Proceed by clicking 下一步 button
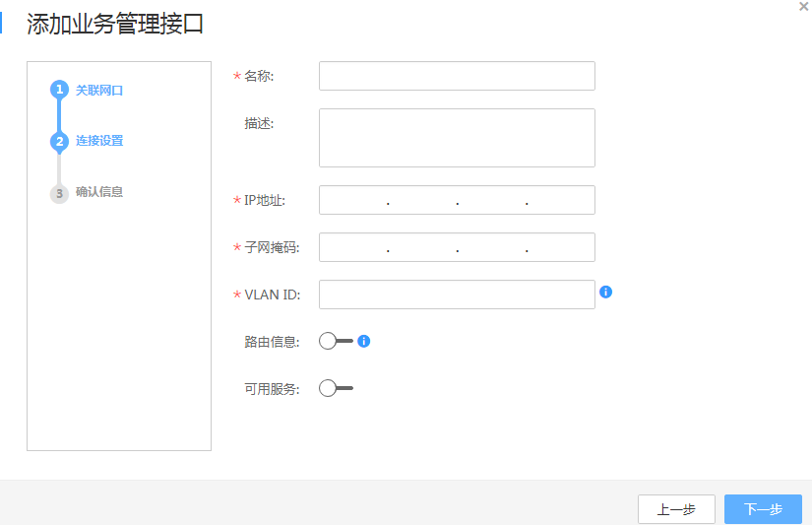 (763, 509)
